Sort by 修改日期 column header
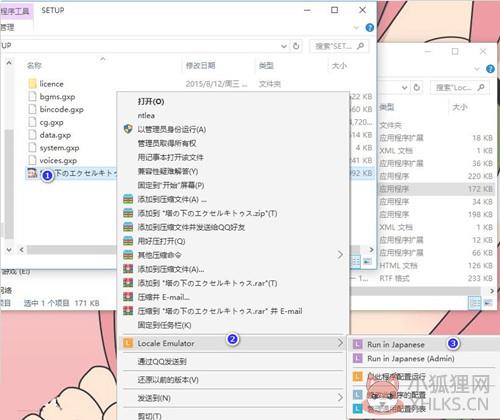 [200, 66]
